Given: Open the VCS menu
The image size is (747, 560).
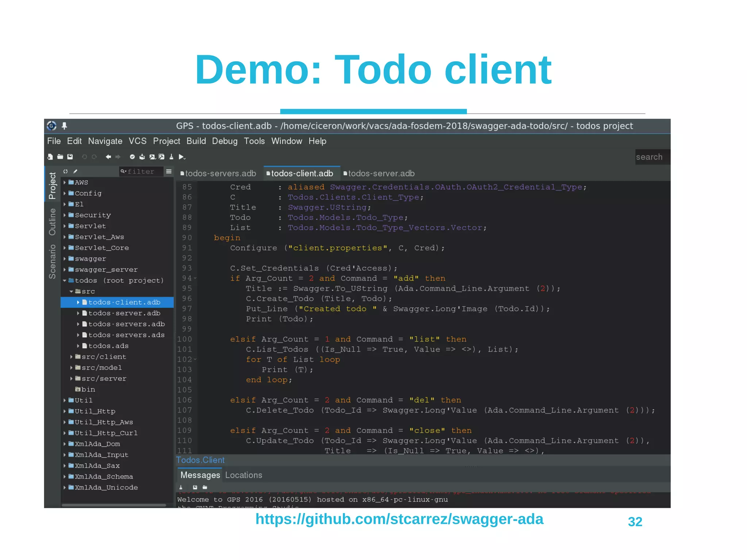Looking at the screenshot, I should pos(138,141).
